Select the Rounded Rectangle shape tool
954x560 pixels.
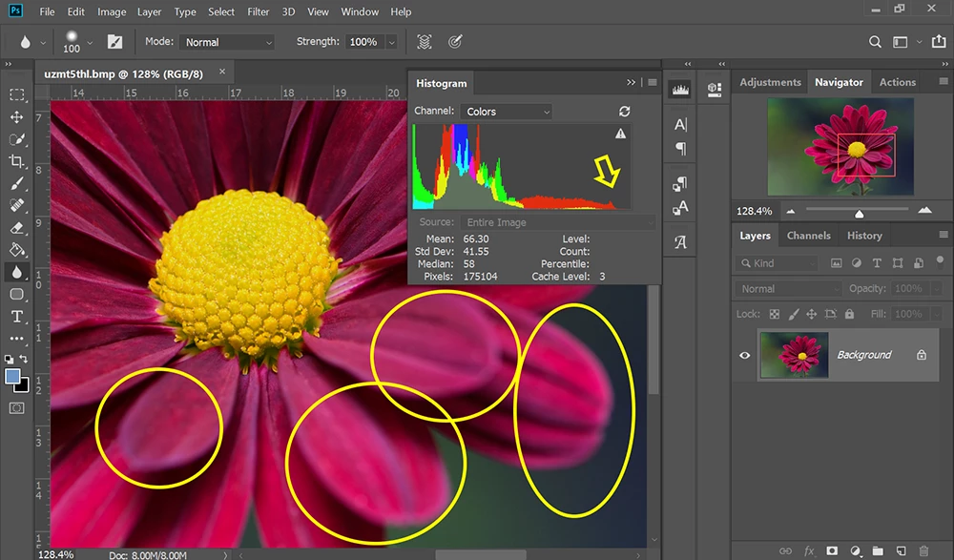16,294
